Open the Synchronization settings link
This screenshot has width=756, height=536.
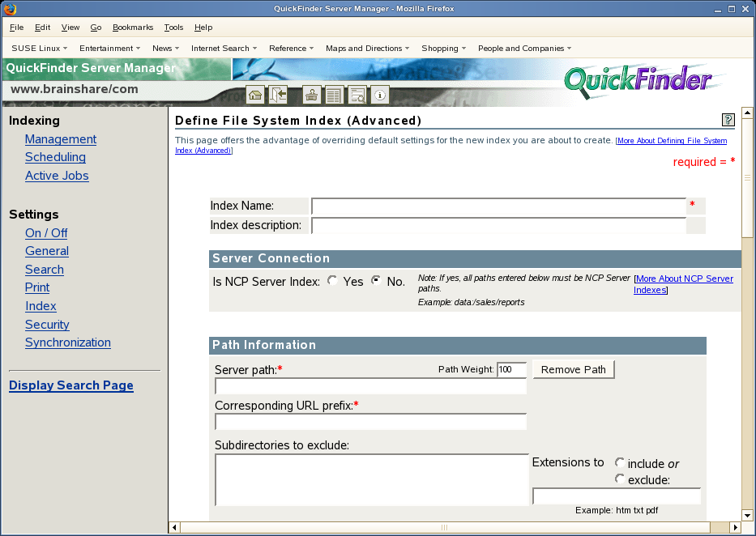tap(68, 342)
